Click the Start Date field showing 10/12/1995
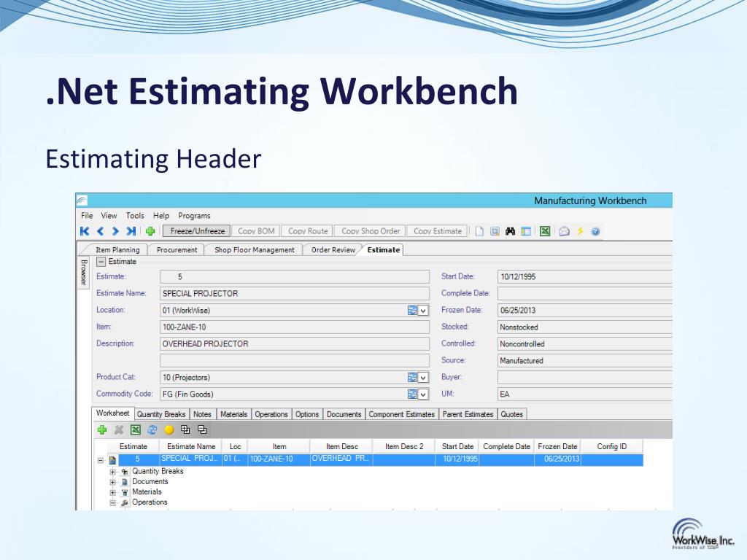Image resolution: width=747 pixels, height=560 pixels. [x=584, y=276]
